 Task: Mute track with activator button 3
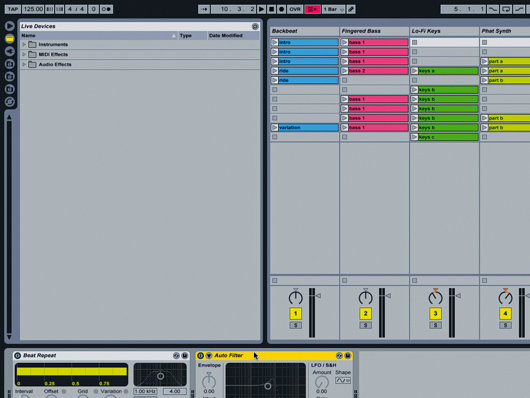[x=435, y=313]
